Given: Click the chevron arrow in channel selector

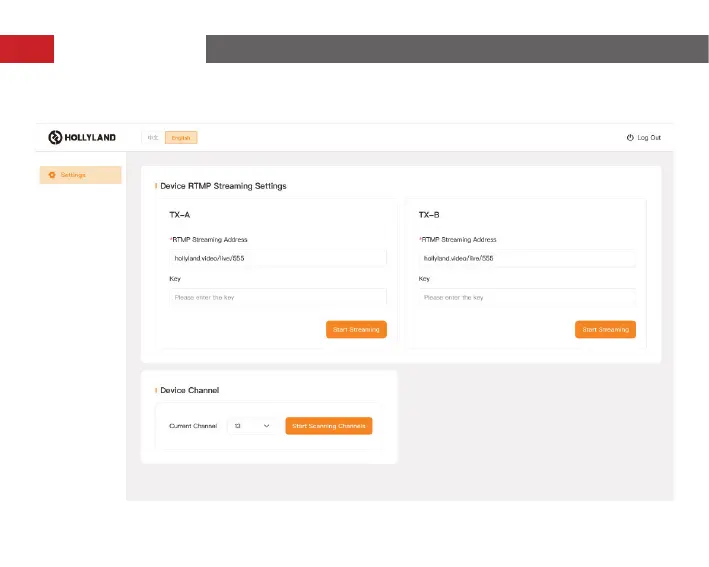Looking at the screenshot, I should pos(266,426).
